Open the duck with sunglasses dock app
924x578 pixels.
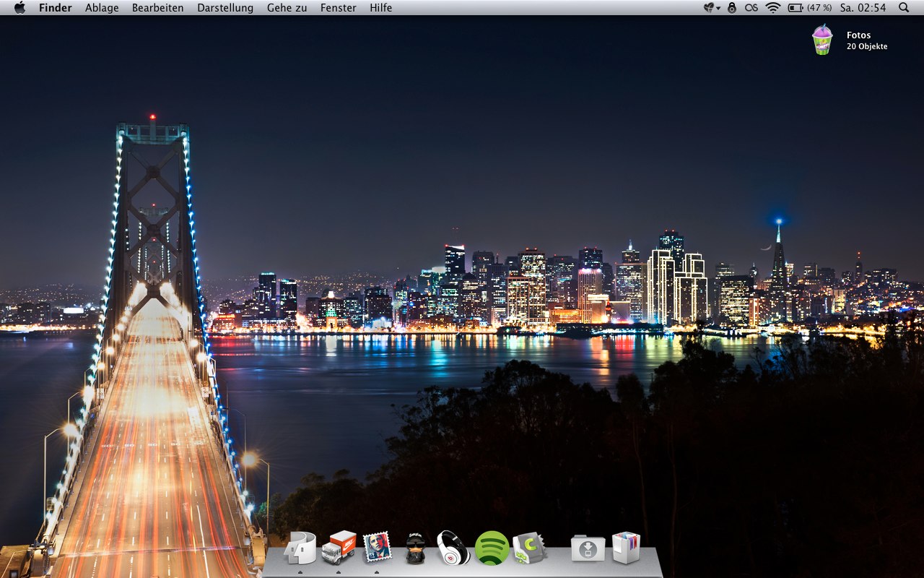[x=414, y=548]
